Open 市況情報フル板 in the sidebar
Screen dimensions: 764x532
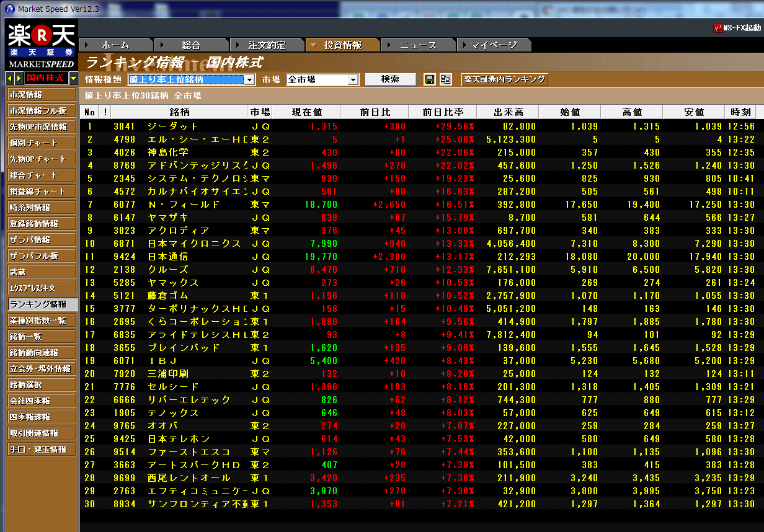pyautogui.click(x=42, y=111)
